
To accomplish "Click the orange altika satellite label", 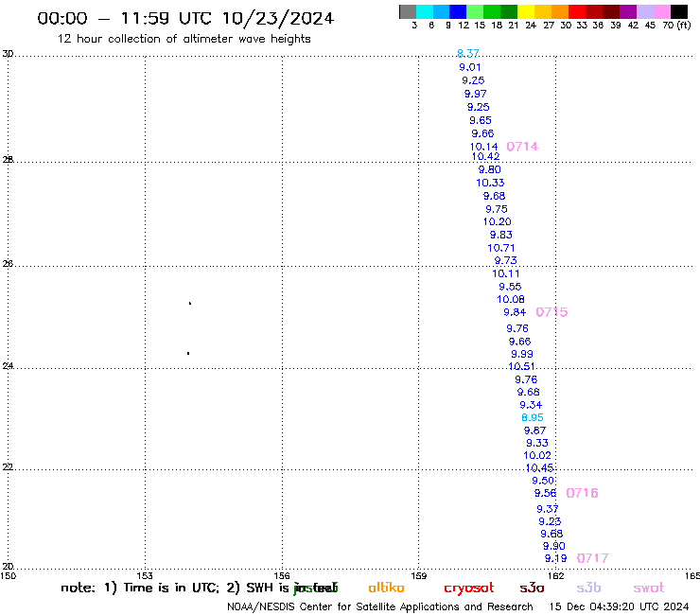I will coord(387,588).
